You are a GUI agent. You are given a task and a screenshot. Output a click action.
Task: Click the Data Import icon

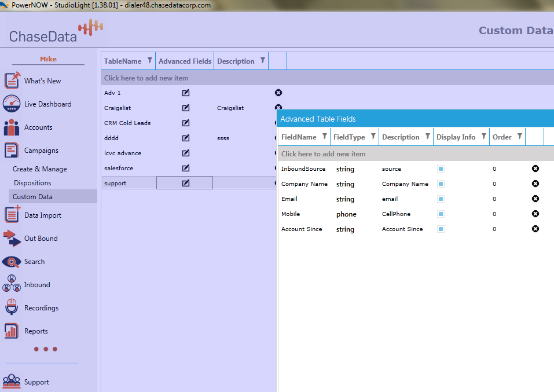tap(12, 215)
